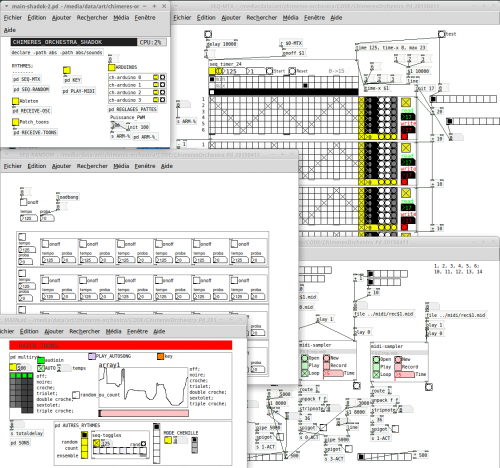Click the yellow Patch_toons toggle box

[15, 122]
